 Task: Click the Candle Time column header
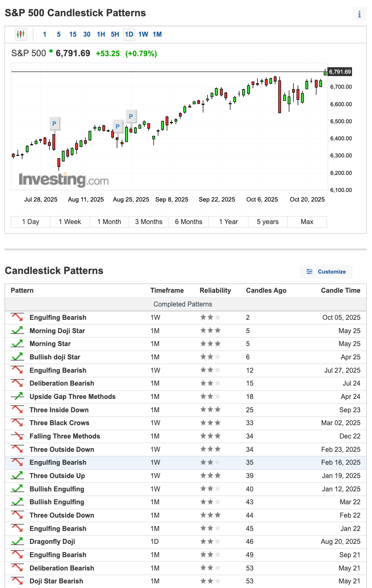click(341, 290)
